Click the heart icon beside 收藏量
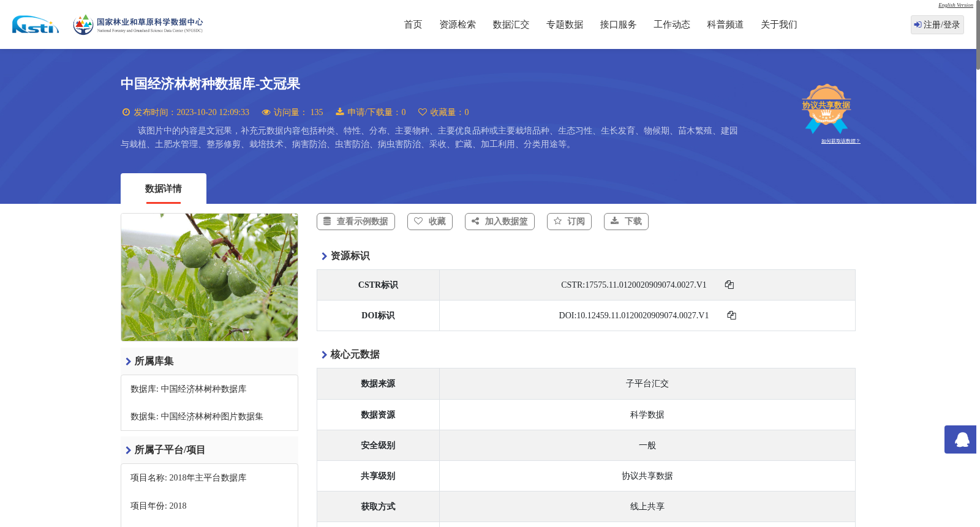 tap(423, 112)
